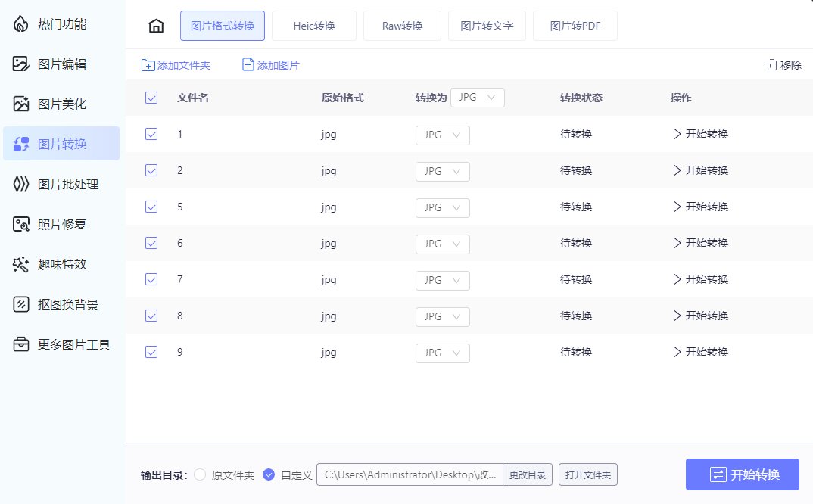Click the blue 开始转换 button
The height and width of the screenshot is (504, 813).
click(x=743, y=474)
